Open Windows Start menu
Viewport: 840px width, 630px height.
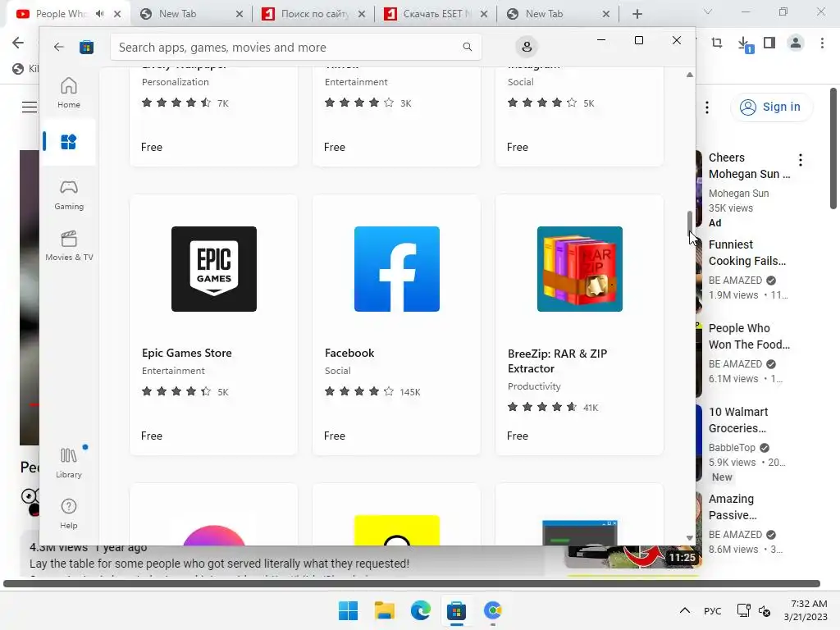point(348,610)
